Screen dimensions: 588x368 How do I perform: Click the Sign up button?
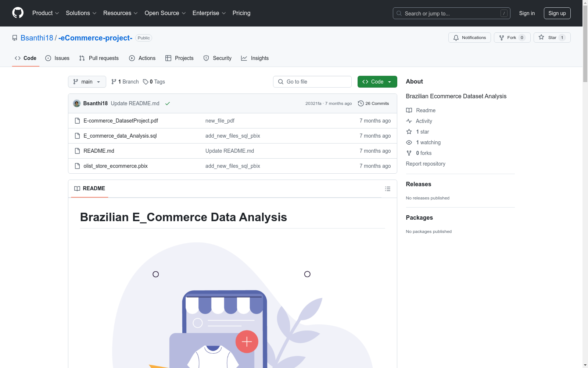coord(557,13)
